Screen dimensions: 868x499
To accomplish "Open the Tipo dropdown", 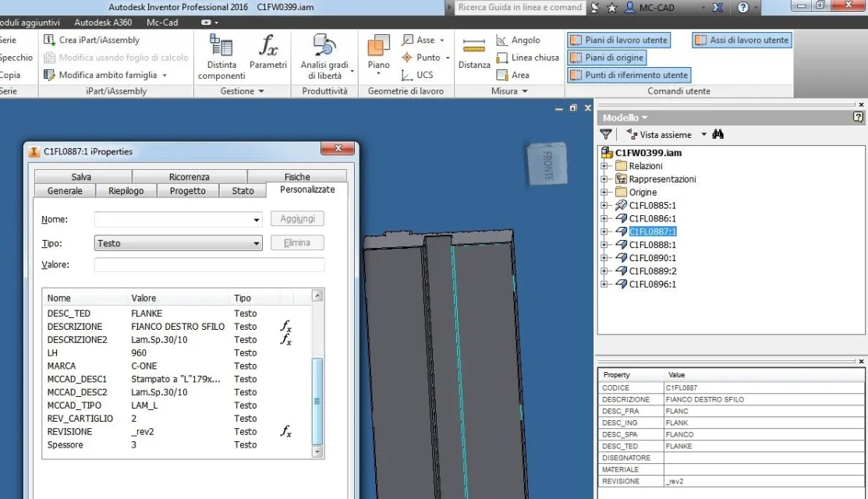I will (179, 242).
